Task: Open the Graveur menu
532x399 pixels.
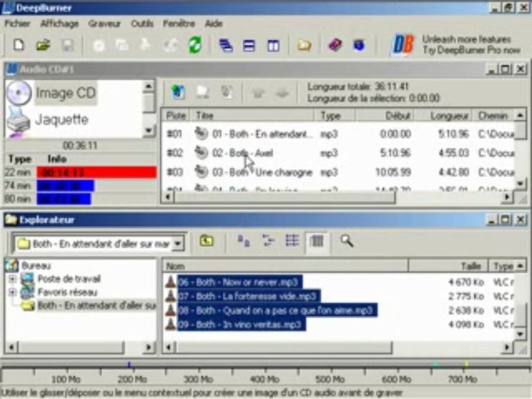Action: click(105, 23)
